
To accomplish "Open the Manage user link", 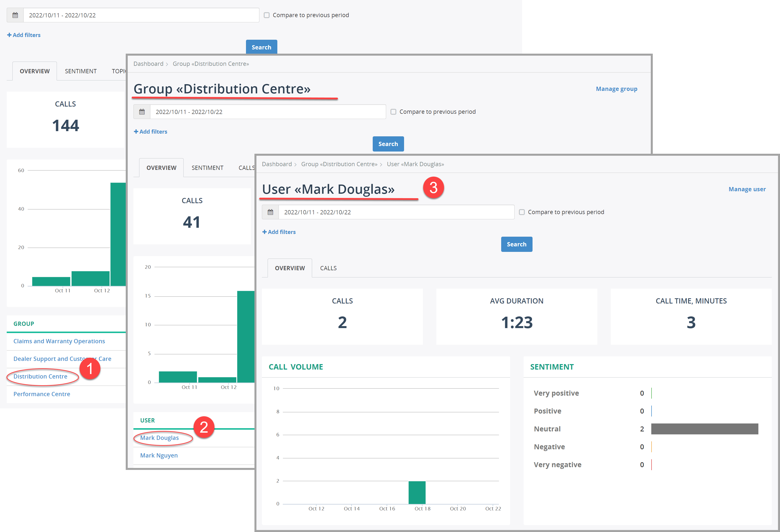I will 747,189.
